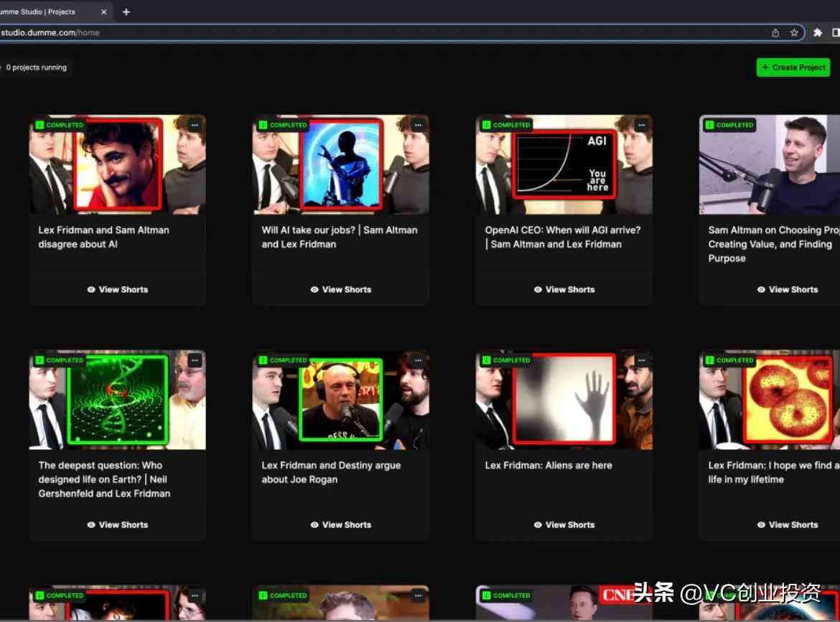View Shorts for 'The deepest question' project
Viewport: 840px width, 622px height.
tap(117, 524)
